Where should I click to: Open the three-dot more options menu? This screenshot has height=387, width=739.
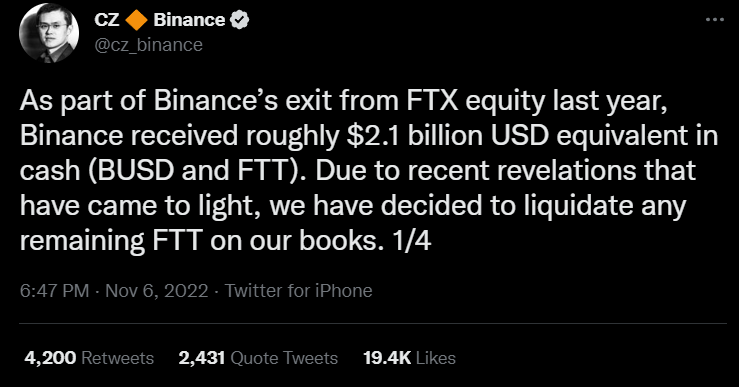[x=714, y=20]
